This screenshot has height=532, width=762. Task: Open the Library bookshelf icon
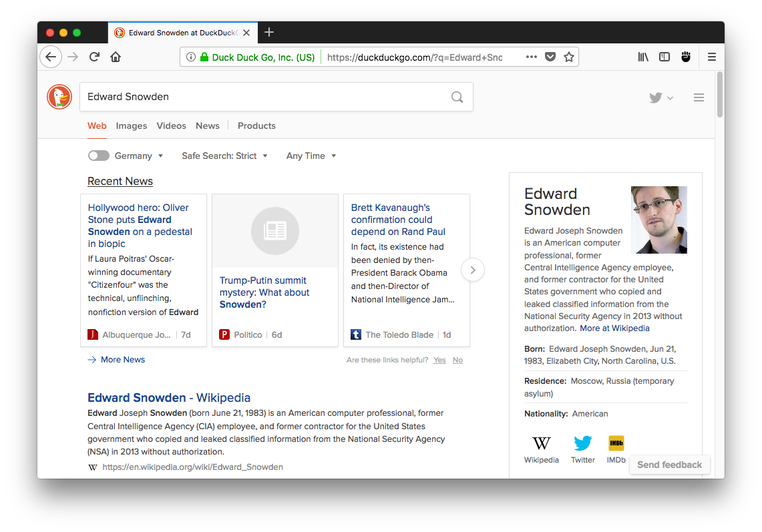[643, 57]
